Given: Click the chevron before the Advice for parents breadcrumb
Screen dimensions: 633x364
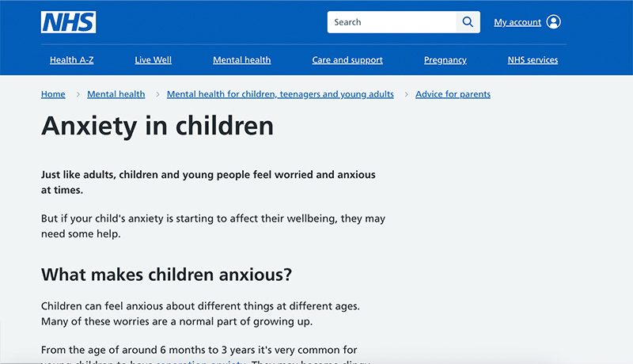Looking at the screenshot, I should click(406, 94).
